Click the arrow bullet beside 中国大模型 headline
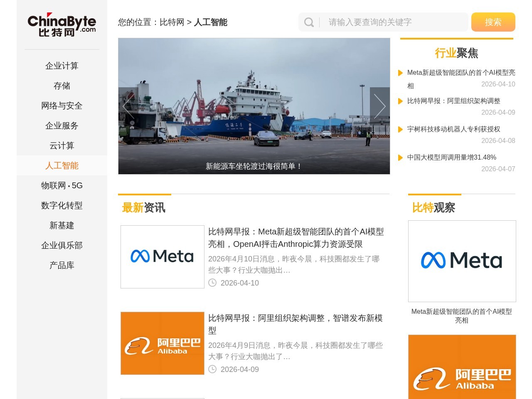 click(400, 158)
